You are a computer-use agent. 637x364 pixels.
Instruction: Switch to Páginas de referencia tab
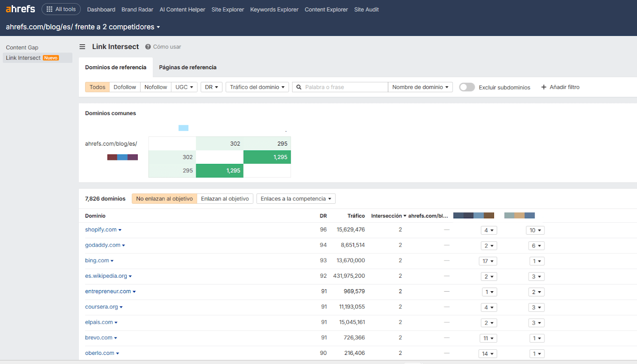click(188, 67)
